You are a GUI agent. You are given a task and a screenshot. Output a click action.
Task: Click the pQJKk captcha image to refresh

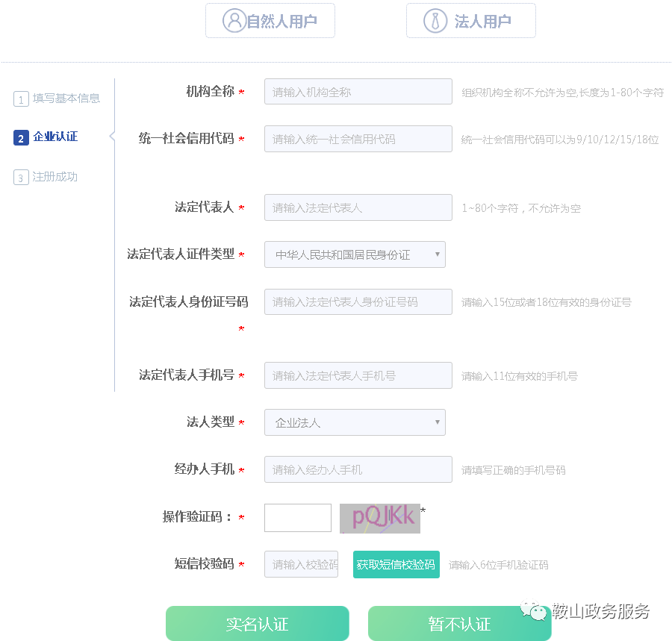point(381,517)
